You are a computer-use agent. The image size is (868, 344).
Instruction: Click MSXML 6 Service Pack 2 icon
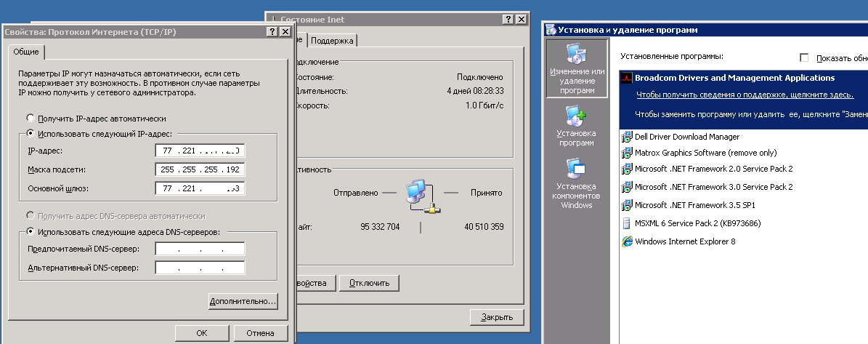point(627,224)
